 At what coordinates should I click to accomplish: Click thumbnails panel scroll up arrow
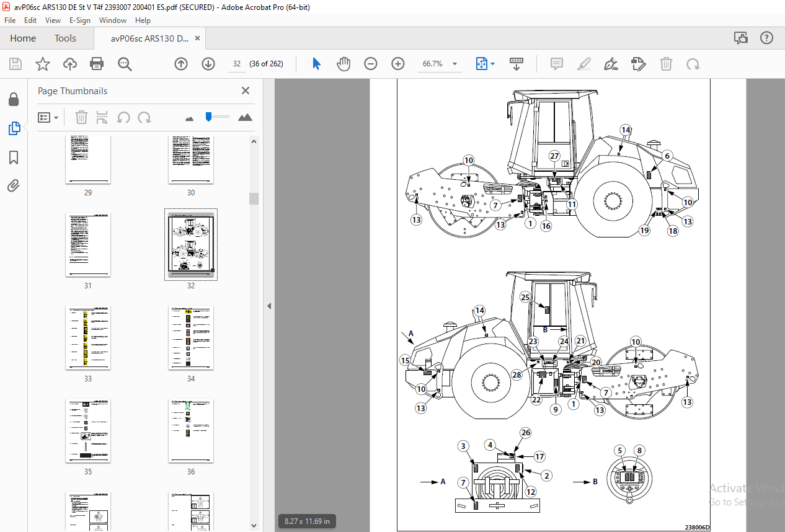[254, 141]
